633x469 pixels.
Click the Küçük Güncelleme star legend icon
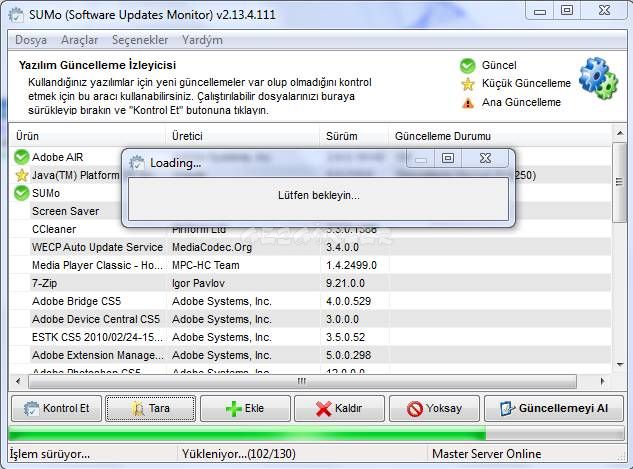[x=467, y=84]
